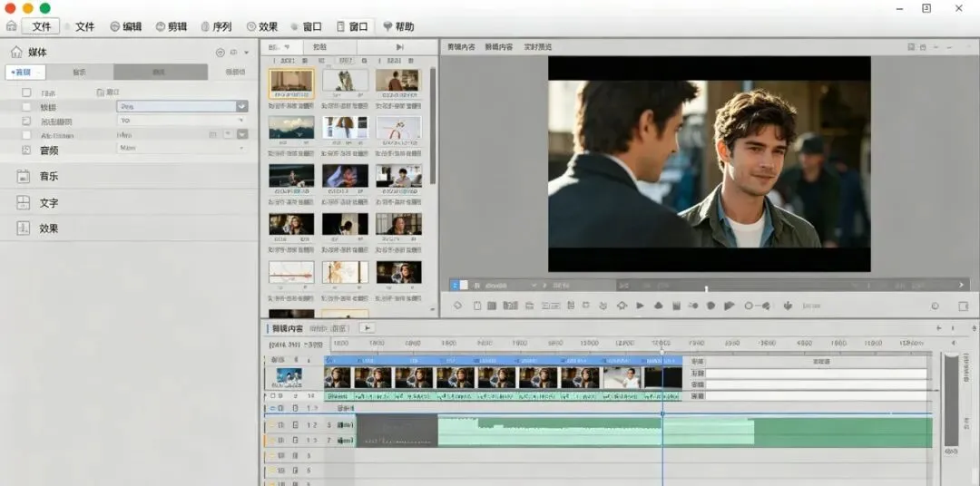This screenshot has height=486, width=980.
Task: Open the 文字 section icon
Action: (23, 202)
